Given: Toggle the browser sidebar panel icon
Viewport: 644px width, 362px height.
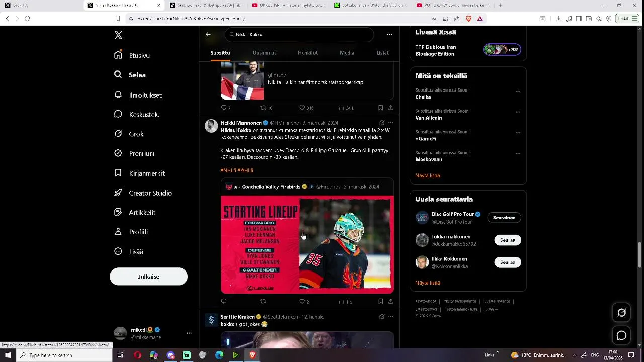Looking at the screenshot, I should [579, 19].
